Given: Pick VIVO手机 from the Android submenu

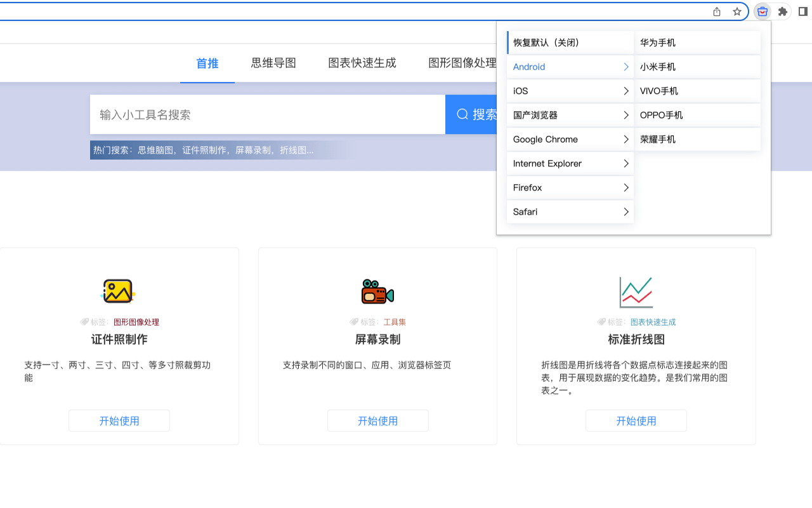Looking at the screenshot, I should pyautogui.click(x=697, y=91).
